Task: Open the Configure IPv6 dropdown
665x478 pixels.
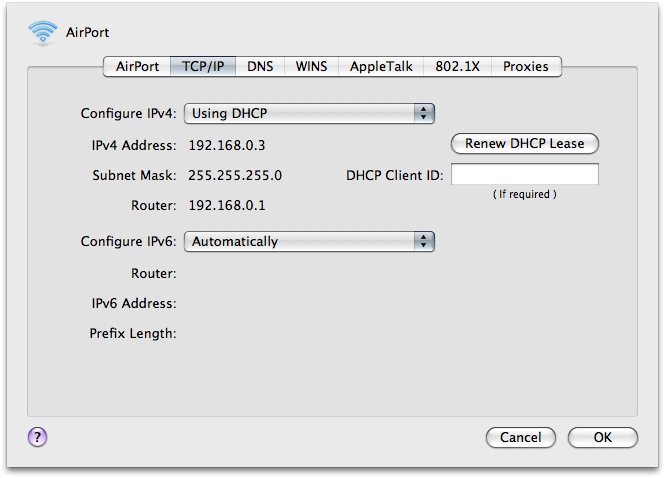Action: (x=309, y=242)
